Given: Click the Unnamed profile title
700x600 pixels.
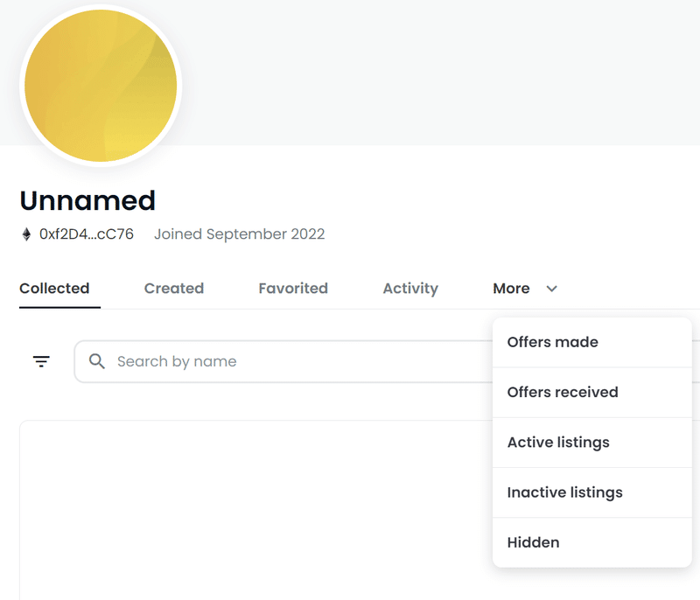Looking at the screenshot, I should pos(87,200).
